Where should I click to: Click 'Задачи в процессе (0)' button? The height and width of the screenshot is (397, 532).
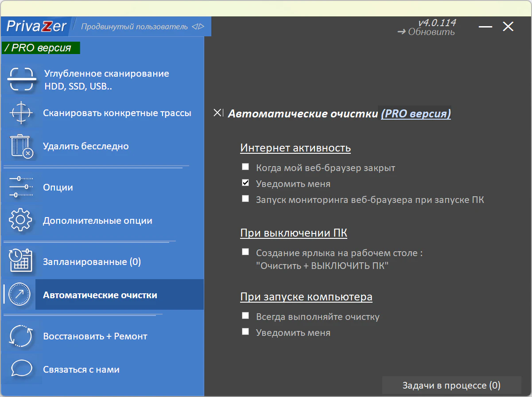[x=451, y=385]
